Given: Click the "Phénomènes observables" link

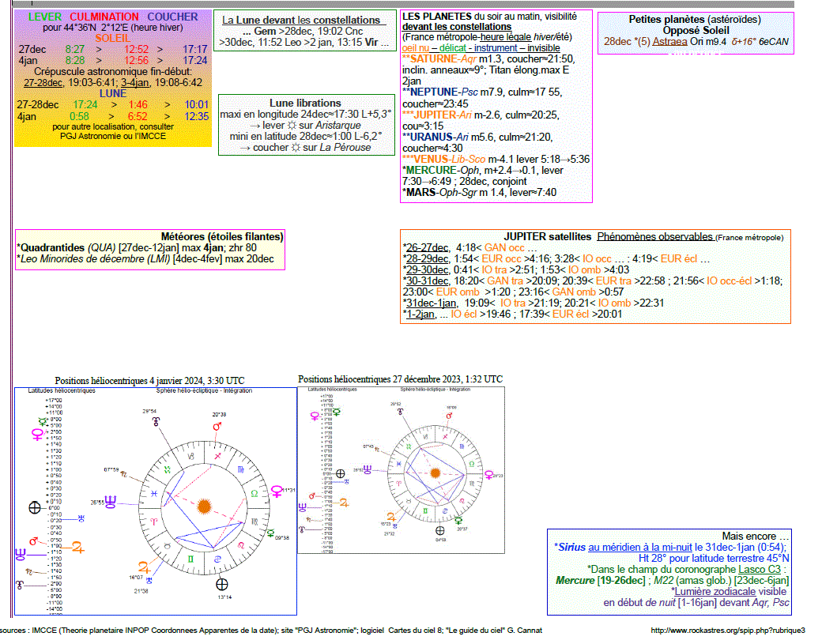Looking at the screenshot, I should (654, 237).
